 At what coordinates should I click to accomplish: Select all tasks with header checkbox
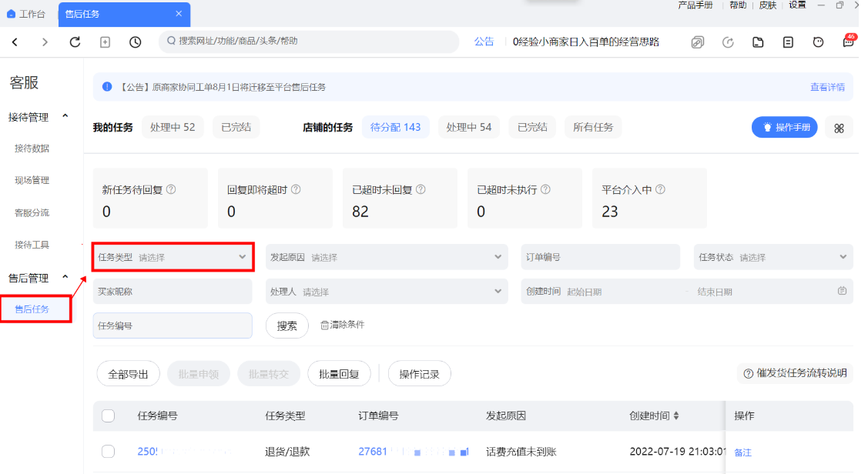108,416
